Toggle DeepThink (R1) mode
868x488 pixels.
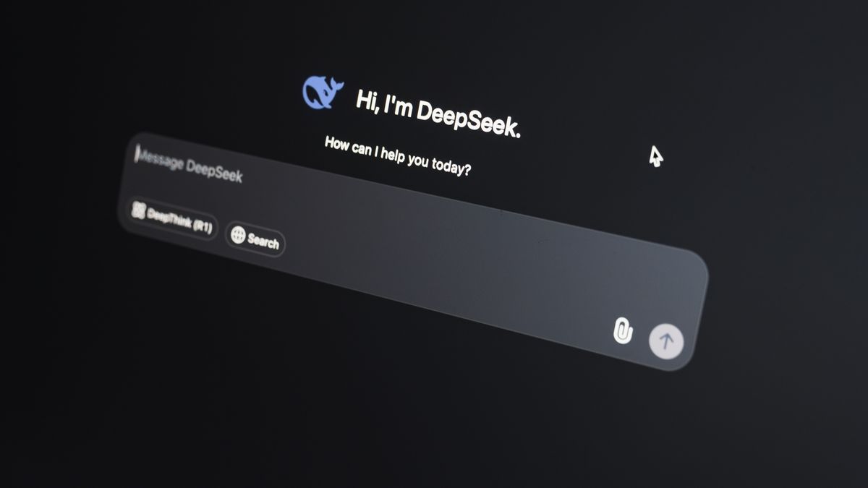pos(171,218)
